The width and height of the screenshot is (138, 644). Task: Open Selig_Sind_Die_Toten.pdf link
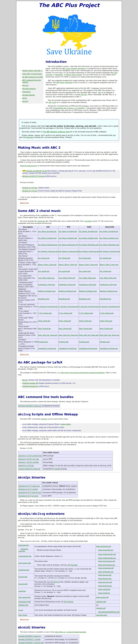pyautogui.click(x=68, y=335)
